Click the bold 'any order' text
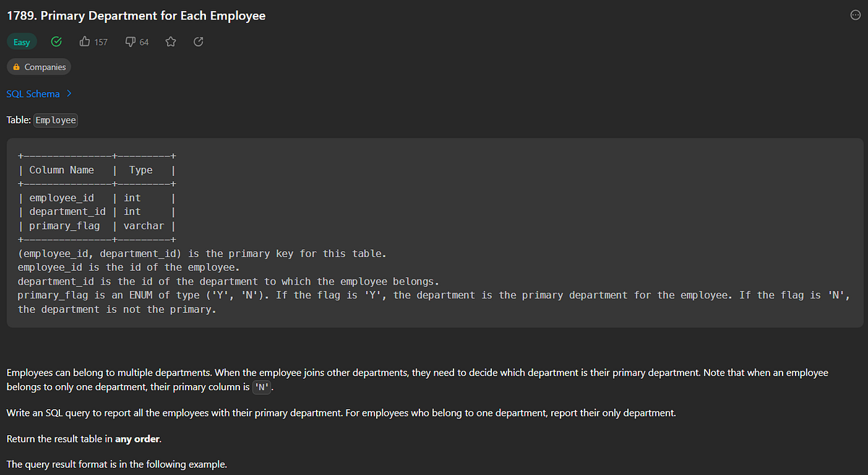This screenshot has height=475, width=868. (137, 439)
